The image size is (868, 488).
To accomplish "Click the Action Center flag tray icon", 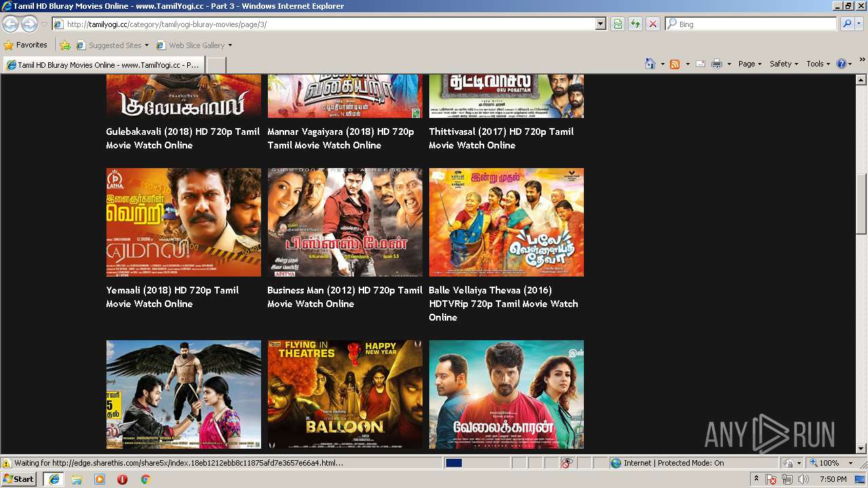I will (772, 479).
